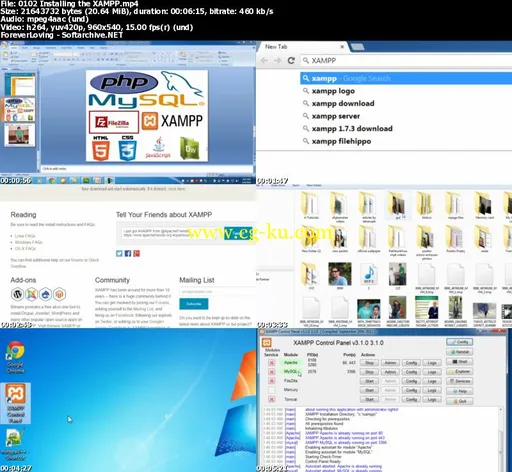Toggle the Apache service checkbox

coord(272,363)
